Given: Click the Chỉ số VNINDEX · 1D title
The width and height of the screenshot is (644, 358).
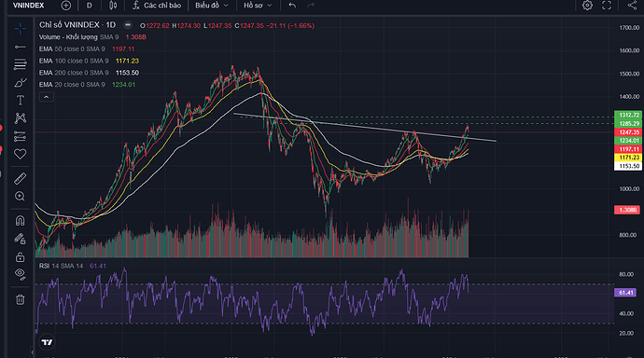Looking at the screenshot, I should pyautogui.click(x=77, y=25).
